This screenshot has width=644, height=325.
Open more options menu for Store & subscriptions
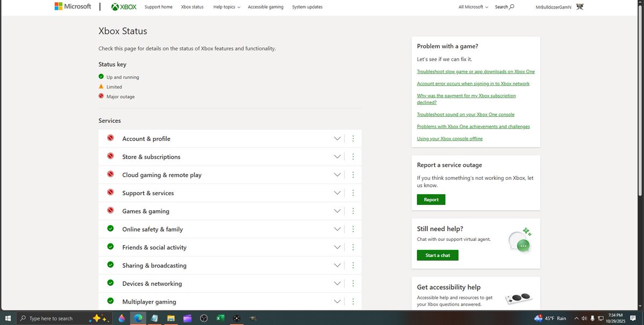(353, 157)
